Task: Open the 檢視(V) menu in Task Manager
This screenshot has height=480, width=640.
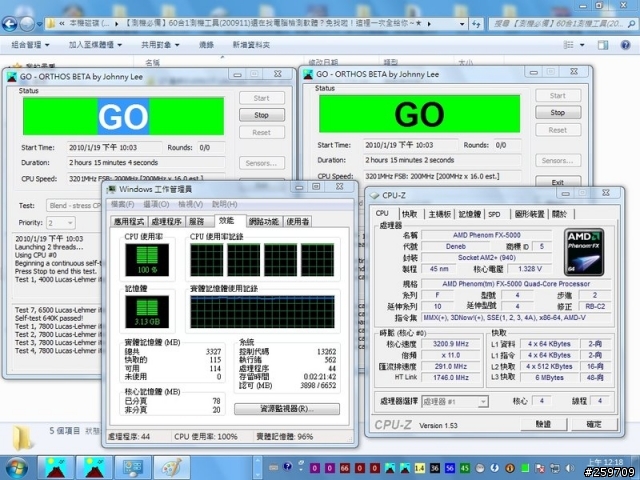Action: click(x=190, y=204)
